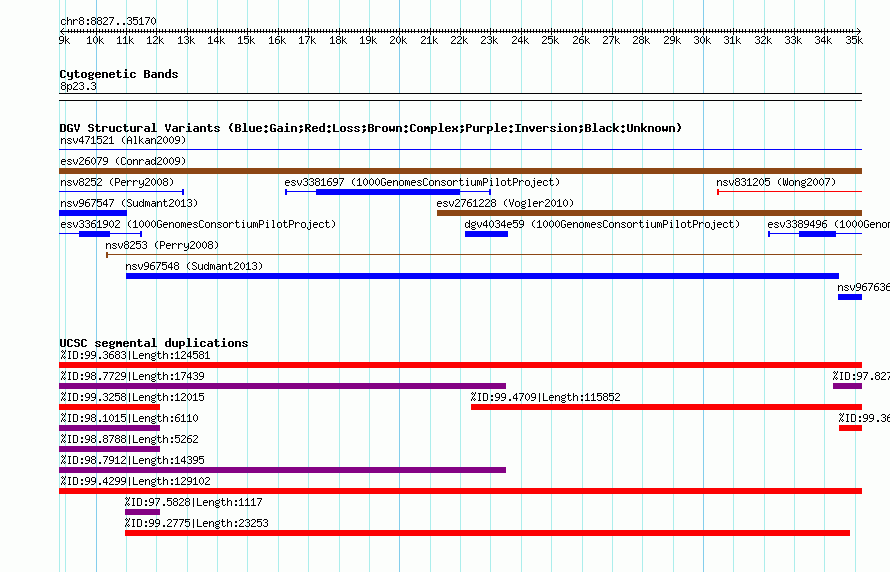
Task: Click the chr8:8827..35170 coordinate label
Action: (108, 22)
